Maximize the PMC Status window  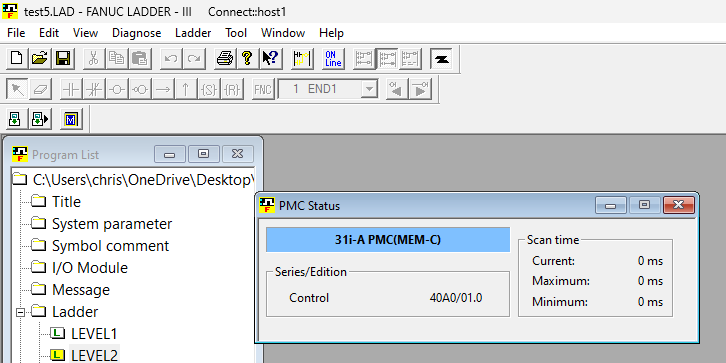point(645,205)
